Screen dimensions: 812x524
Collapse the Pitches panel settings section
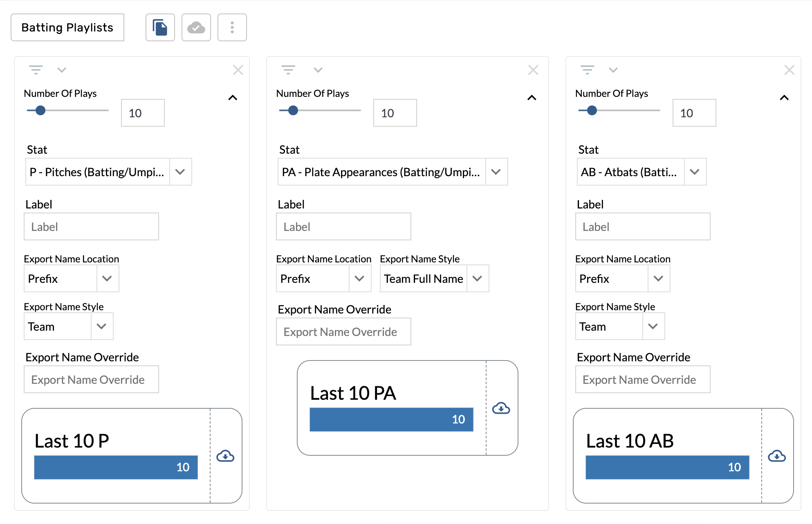[x=233, y=98]
